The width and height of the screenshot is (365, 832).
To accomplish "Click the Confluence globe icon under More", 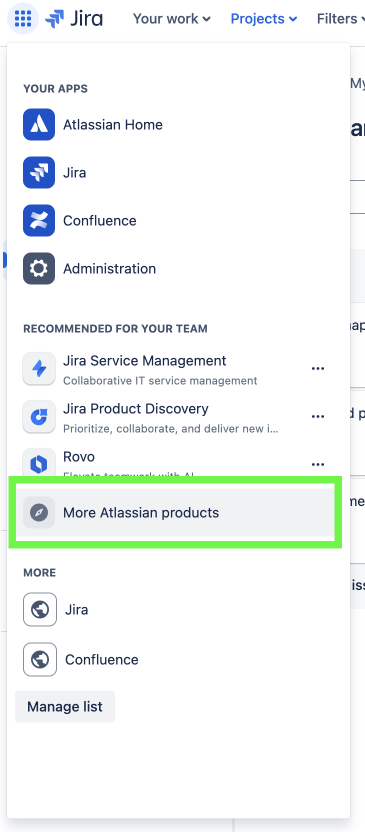I will [x=40, y=660].
